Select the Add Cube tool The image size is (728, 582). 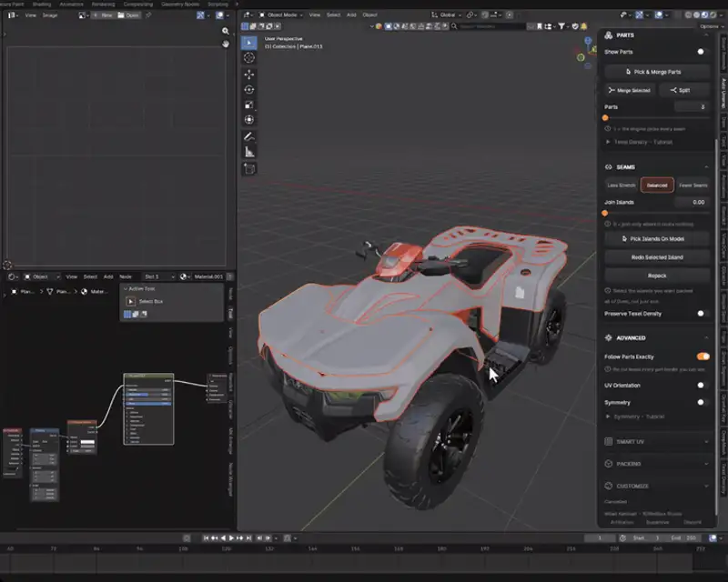pos(249,169)
